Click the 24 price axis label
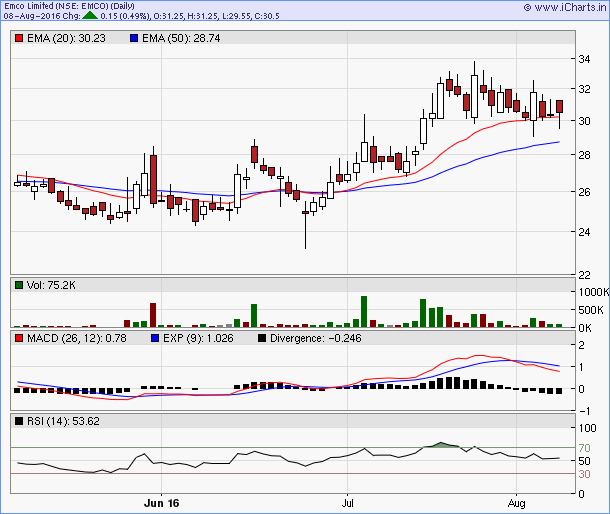This screenshot has height=514, width=610. pos(584,232)
